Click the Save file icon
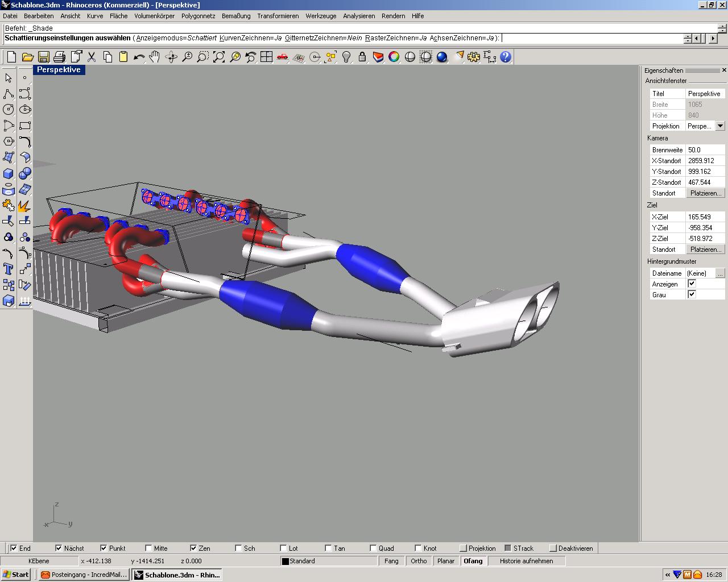This screenshot has height=582, width=728. click(43, 57)
